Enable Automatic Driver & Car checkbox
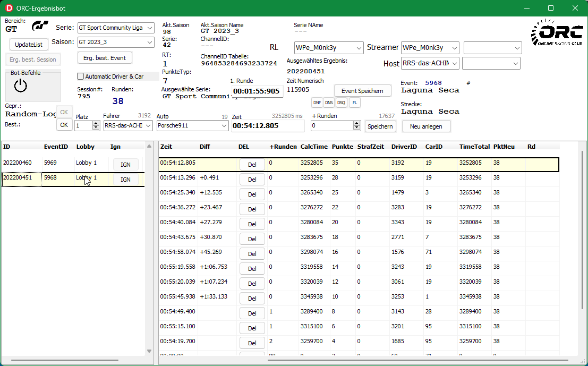This screenshot has width=588, height=366. pos(81,76)
